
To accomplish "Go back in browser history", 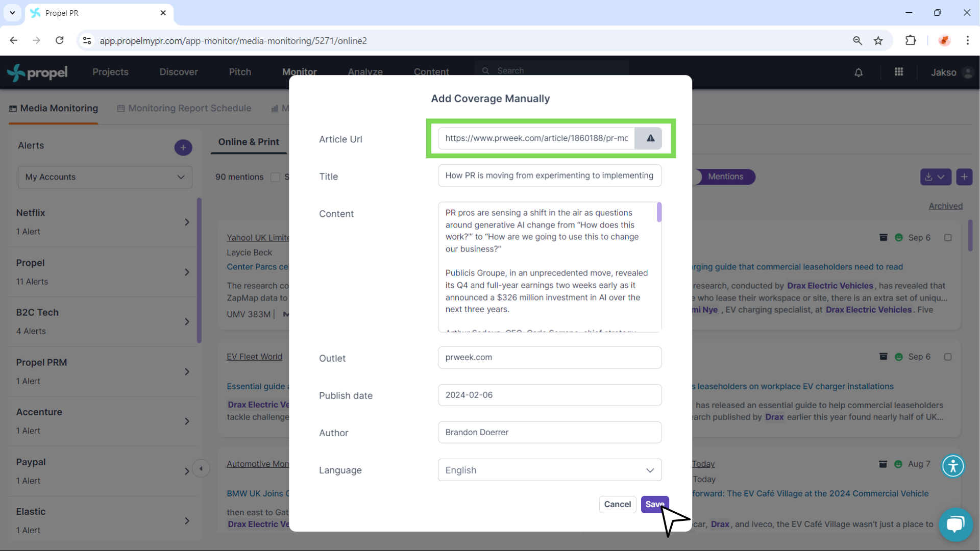I will tap(14, 40).
